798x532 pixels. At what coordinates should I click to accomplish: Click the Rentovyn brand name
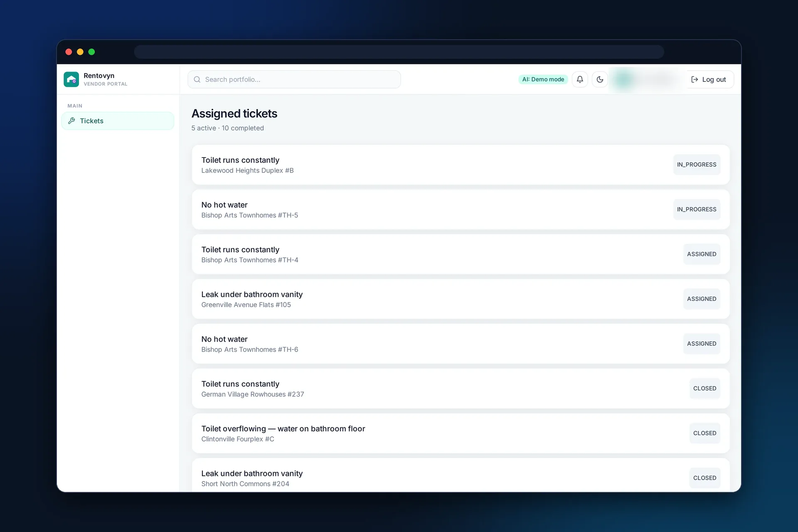pos(99,76)
